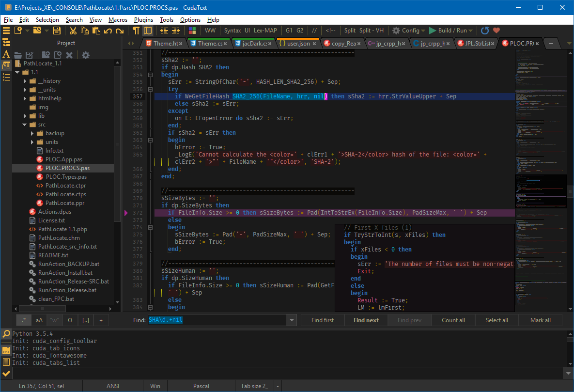Open the Find history dropdown arrow

[292, 320]
